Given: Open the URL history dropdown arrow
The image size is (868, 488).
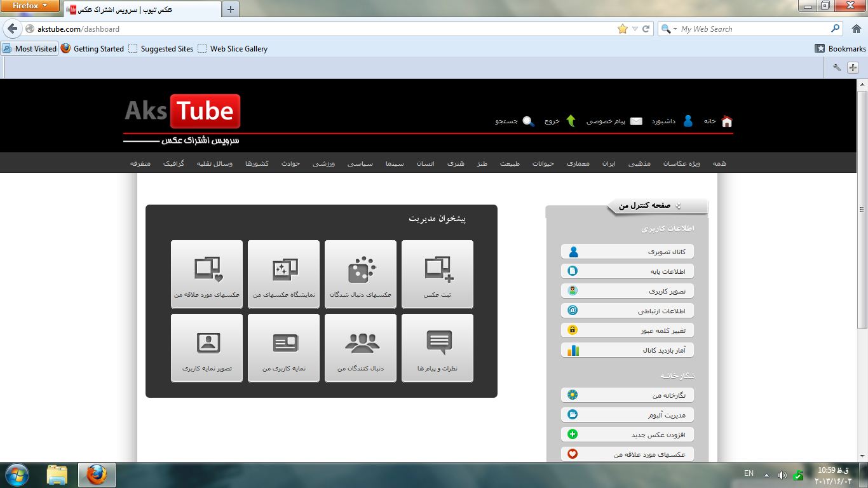Looking at the screenshot, I should (x=635, y=29).
